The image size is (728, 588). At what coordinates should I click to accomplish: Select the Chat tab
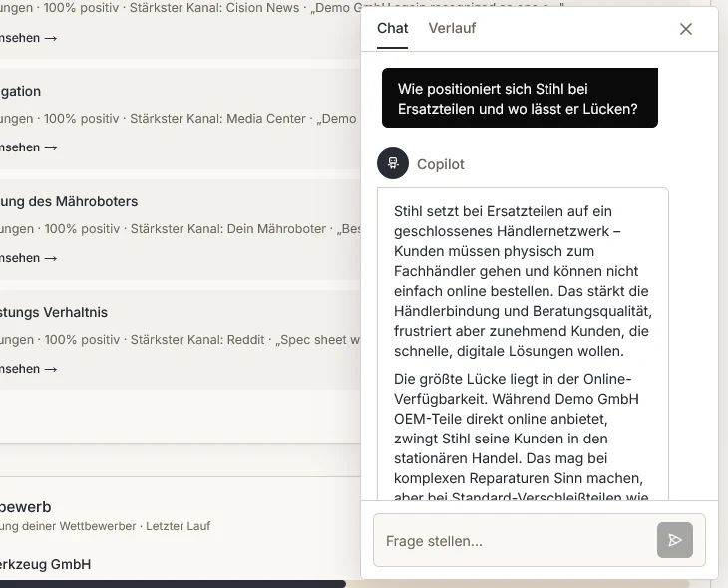[392, 28]
